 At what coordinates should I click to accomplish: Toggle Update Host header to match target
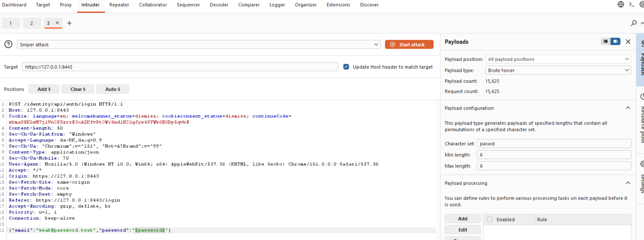(346, 67)
